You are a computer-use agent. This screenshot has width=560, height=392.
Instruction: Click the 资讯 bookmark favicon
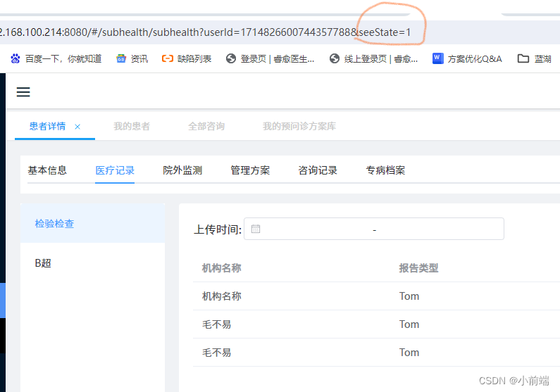(x=121, y=58)
